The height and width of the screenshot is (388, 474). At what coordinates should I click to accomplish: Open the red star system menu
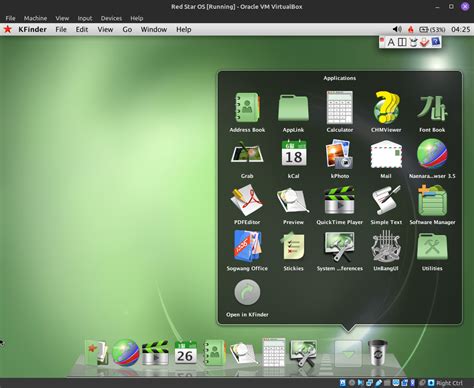8,29
